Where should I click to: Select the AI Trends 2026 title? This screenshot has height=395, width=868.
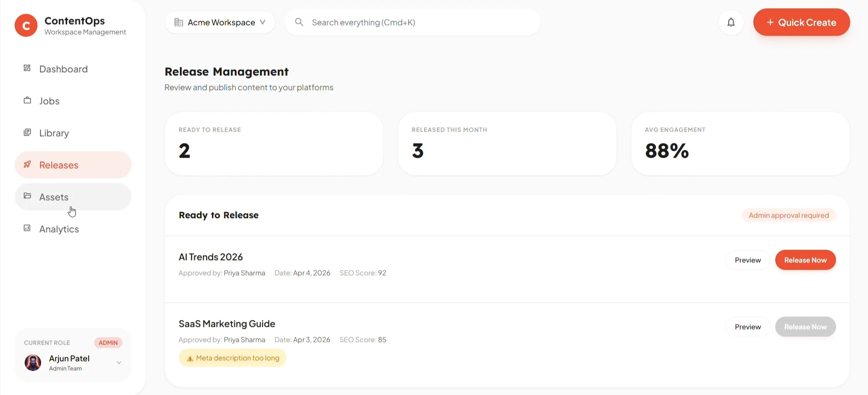(x=211, y=257)
